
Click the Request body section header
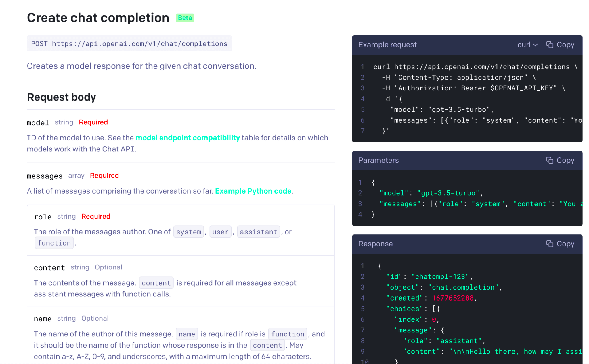(x=61, y=97)
